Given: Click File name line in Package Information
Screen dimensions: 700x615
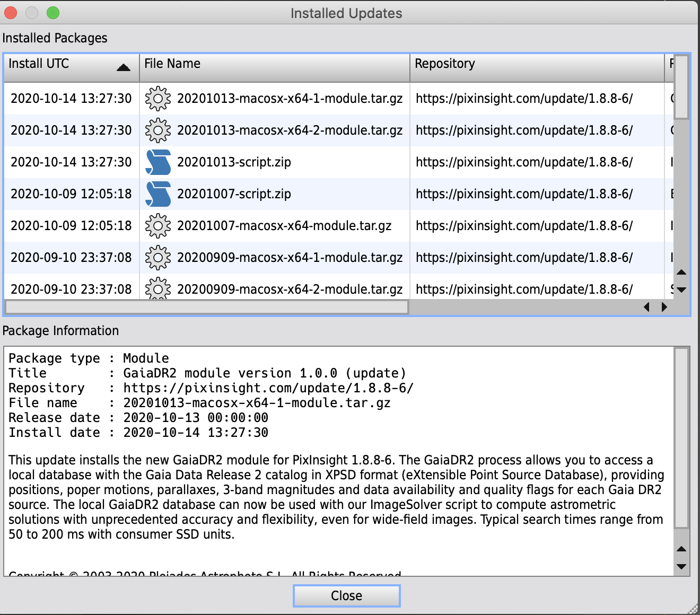Looking at the screenshot, I should [x=199, y=403].
